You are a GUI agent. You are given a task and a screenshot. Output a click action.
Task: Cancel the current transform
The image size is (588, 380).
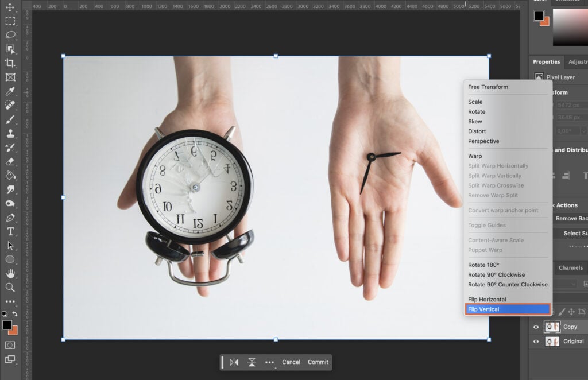point(291,362)
